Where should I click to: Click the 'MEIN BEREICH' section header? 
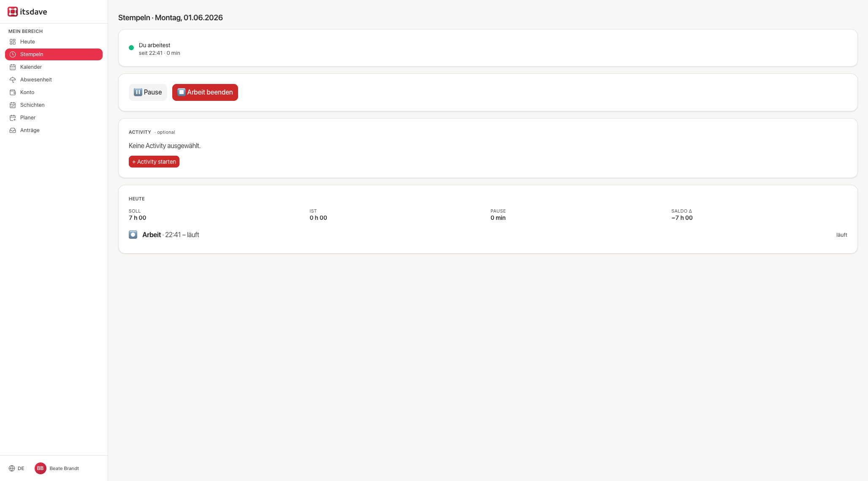point(26,31)
